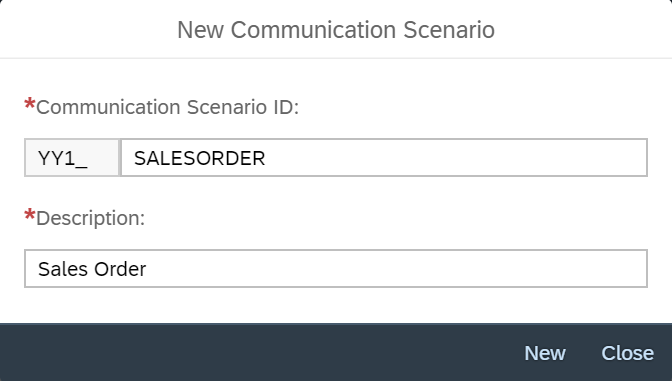Click the Description label text
672x381 pixels.
click(x=90, y=218)
